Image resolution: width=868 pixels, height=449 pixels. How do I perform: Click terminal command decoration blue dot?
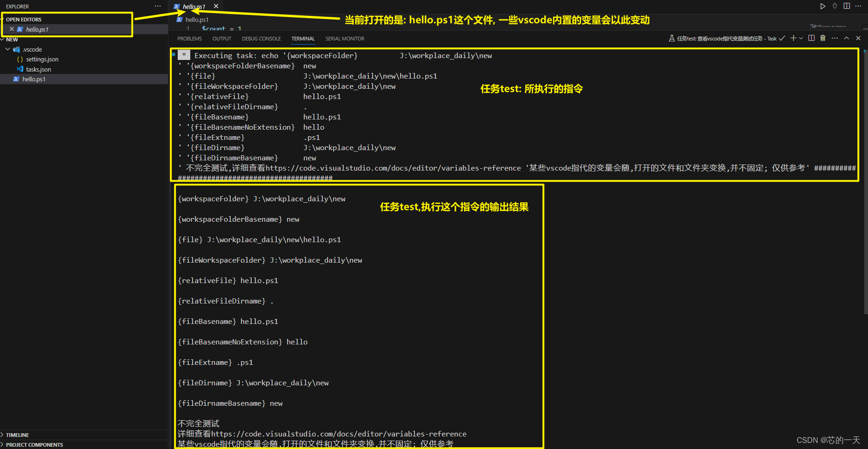click(x=174, y=54)
